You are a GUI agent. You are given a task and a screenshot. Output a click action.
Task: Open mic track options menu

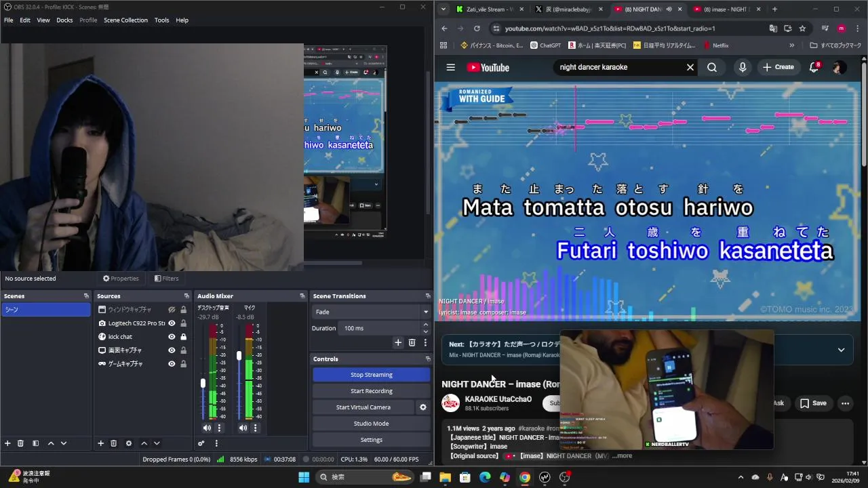[255, 428]
